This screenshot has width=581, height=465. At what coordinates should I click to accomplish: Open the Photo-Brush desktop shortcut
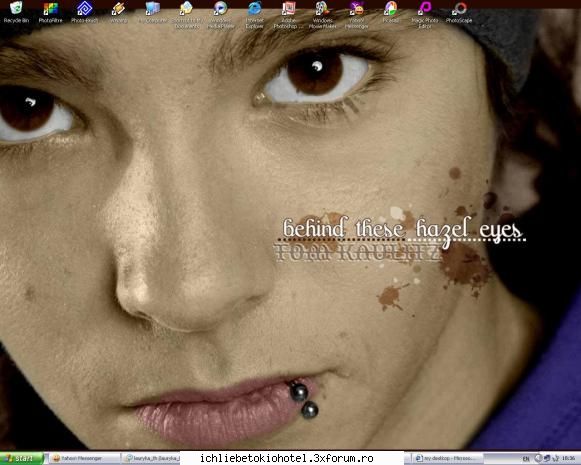(x=84, y=12)
